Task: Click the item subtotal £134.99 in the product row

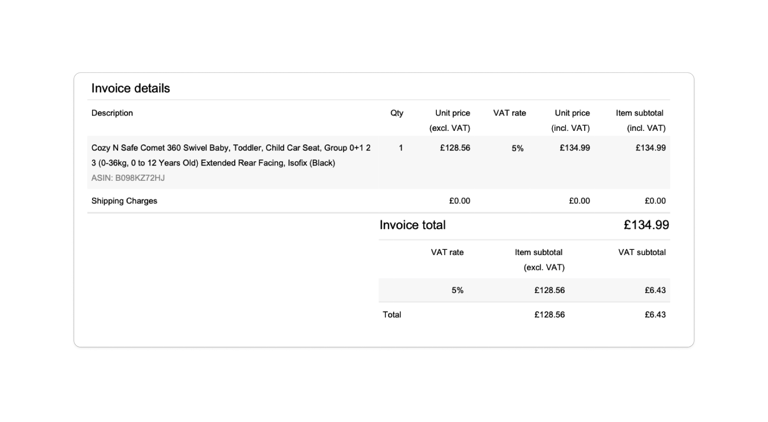Action: click(x=650, y=148)
